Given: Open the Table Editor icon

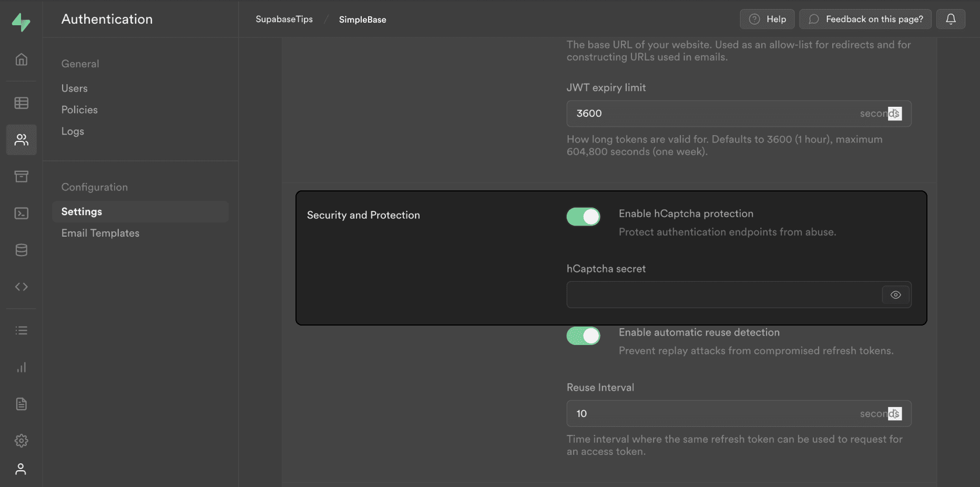Looking at the screenshot, I should (21, 103).
